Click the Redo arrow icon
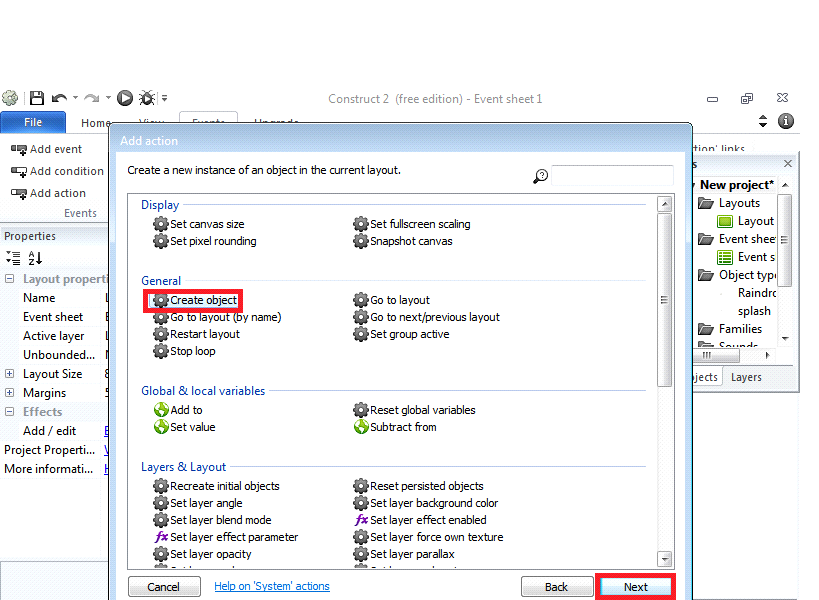Screen dimensions: 819x600 [92, 98]
